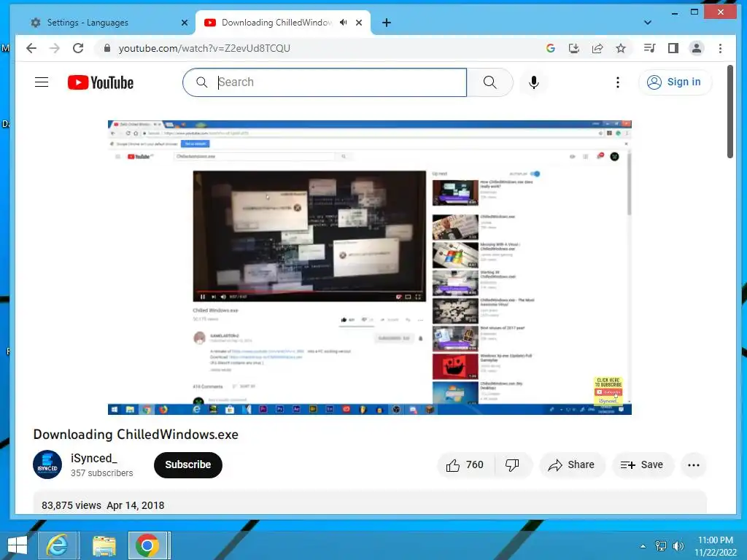The image size is (747, 560).
Task: Click the 83,875 views text
Action: [71, 505]
